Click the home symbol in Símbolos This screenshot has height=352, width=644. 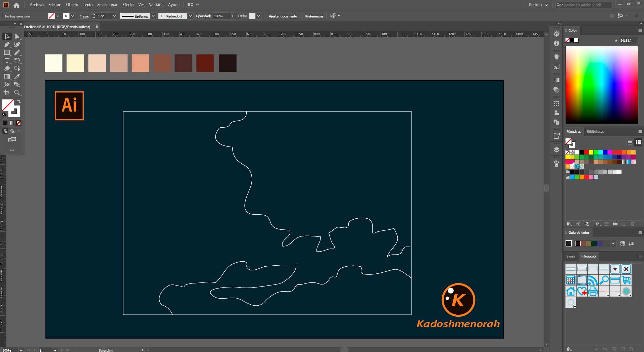[x=571, y=291]
